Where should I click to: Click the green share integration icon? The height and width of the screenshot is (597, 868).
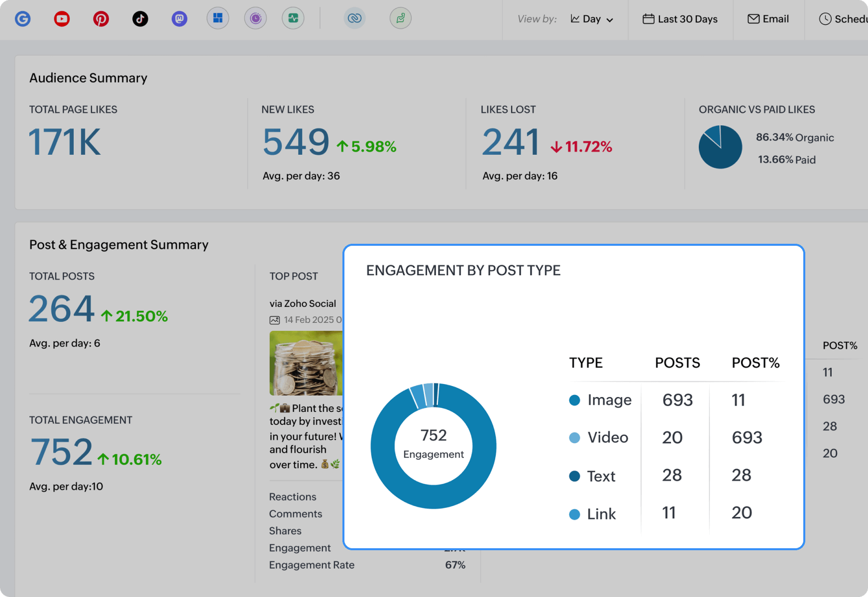(x=401, y=18)
